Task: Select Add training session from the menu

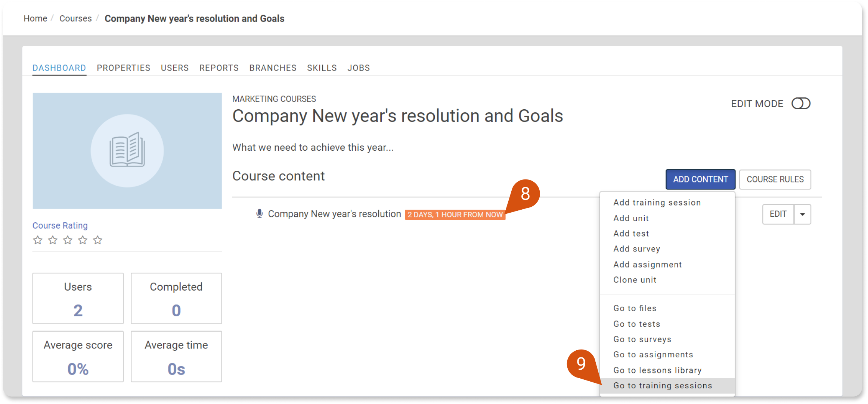Action: [x=657, y=203]
